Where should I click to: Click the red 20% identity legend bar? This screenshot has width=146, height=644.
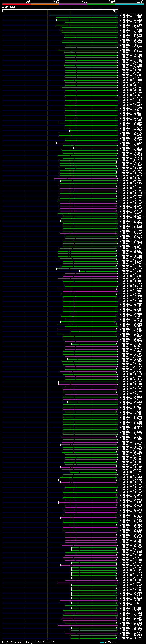tap(16, 4)
